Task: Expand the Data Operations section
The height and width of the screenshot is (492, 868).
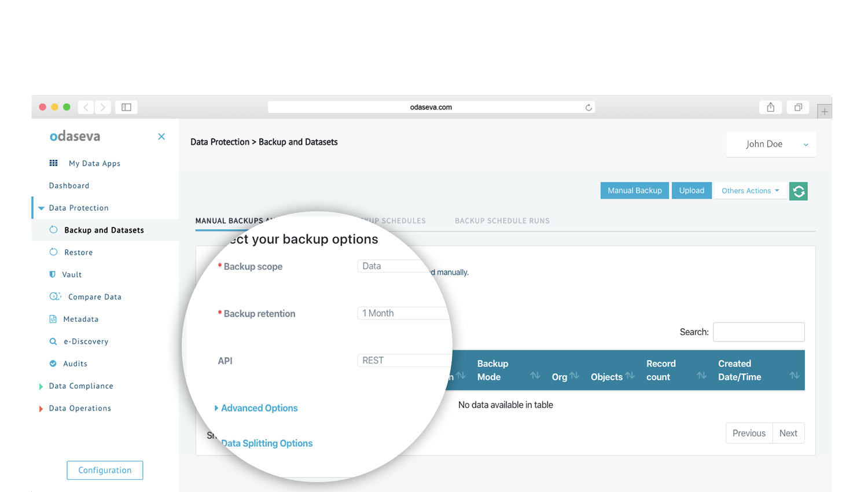Action: click(41, 409)
